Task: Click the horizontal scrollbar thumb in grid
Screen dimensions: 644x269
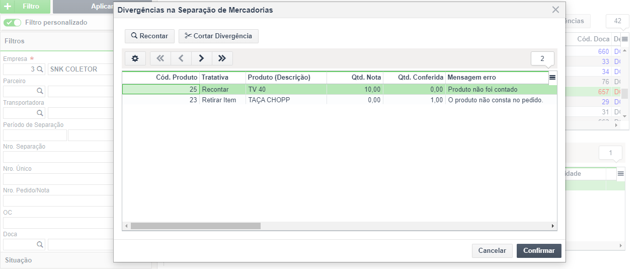Action: pyautogui.click(x=195, y=226)
